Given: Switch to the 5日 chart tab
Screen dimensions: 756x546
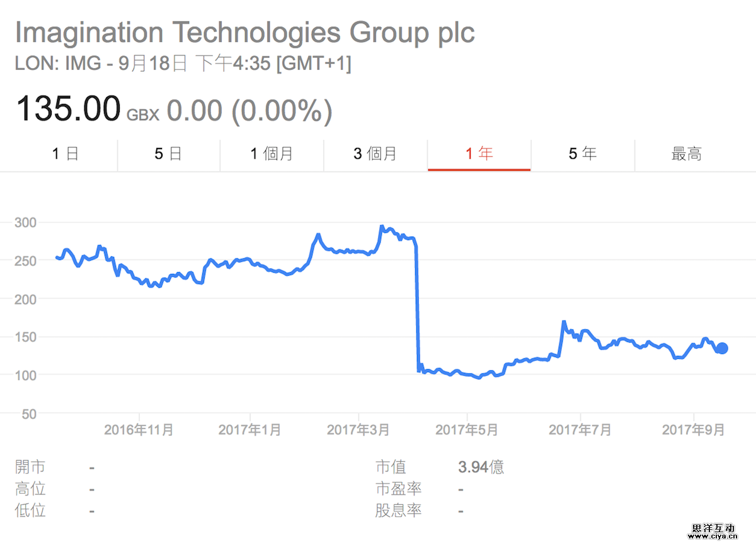Looking at the screenshot, I should pyautogui.click(x=168, y=154).
